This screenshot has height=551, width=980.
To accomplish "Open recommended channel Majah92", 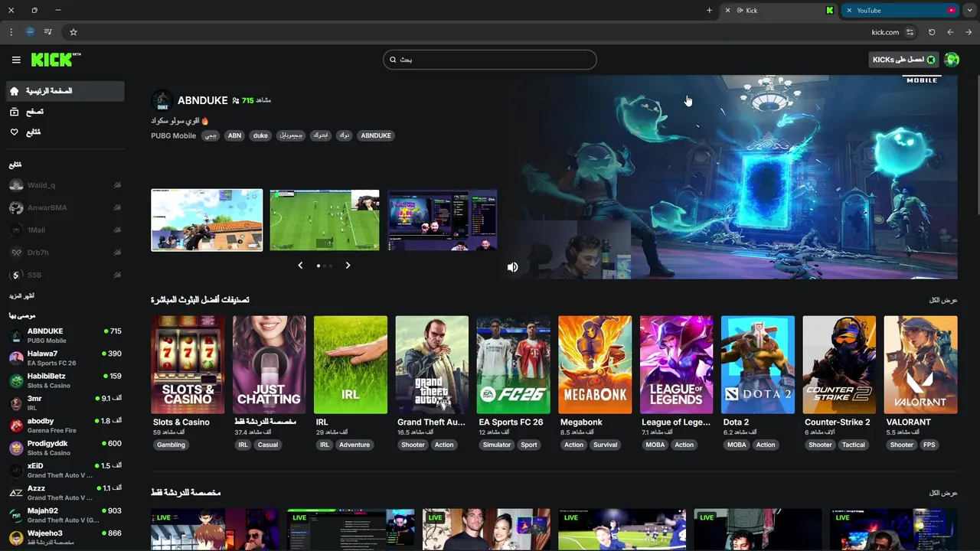I will (x=65, y=515).
